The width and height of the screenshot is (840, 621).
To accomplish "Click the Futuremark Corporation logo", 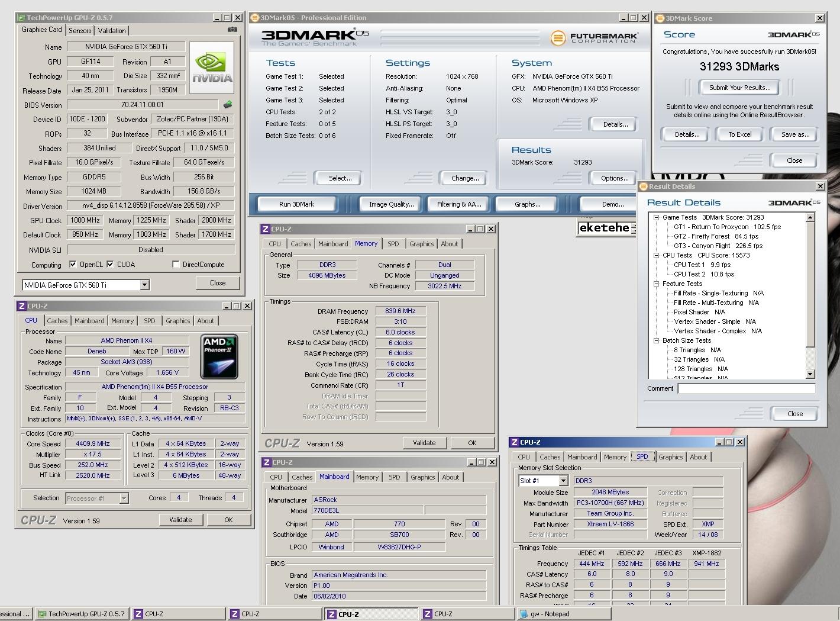I will [594, 38].
